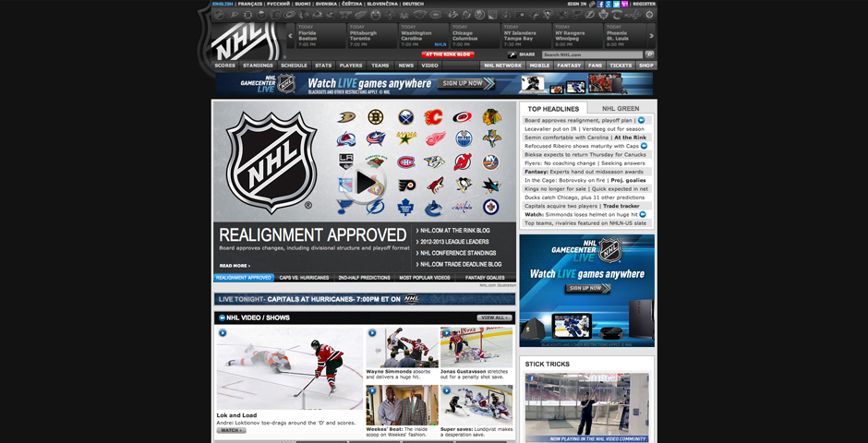This screenshot has width=868, height=443.
Task: Show previous games in the scoreboard ticker
Action: (290, 35)
